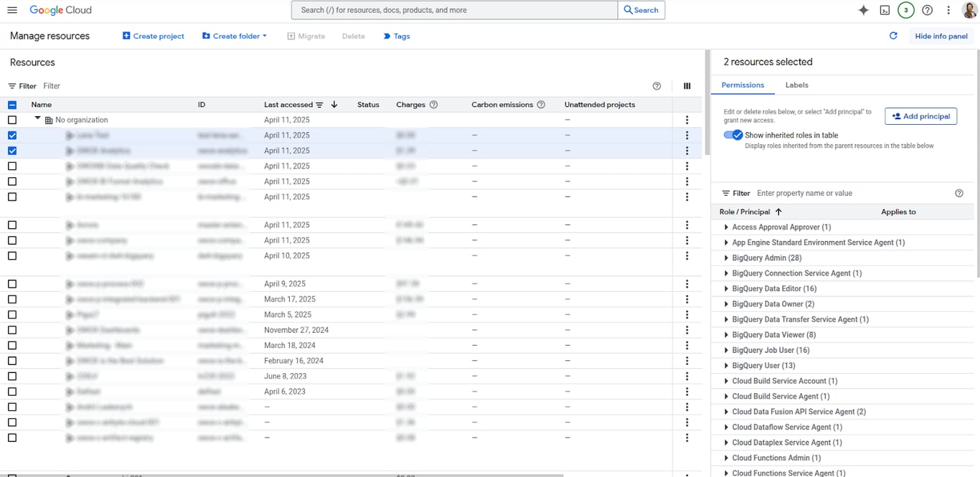980x477 pixels.
Task: Open the Last accessed column filter icon
Action: pyautogui.click(x=320, y=105)
